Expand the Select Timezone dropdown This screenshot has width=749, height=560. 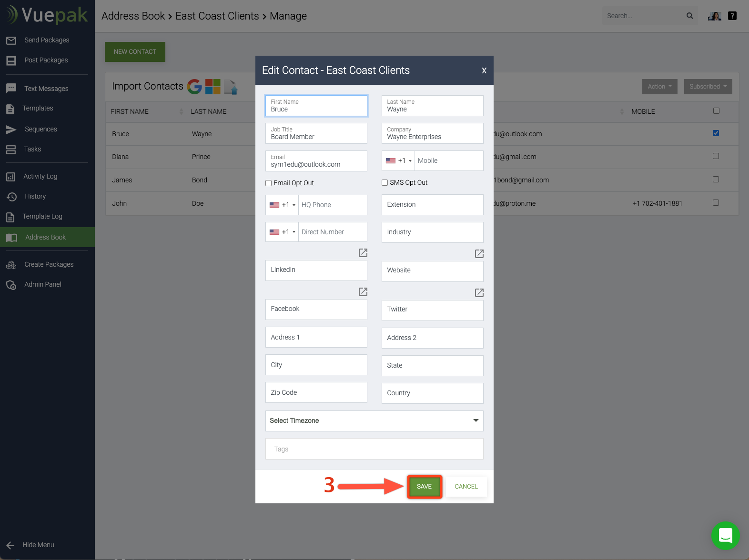pyautogui.click(x=374, y=420)
